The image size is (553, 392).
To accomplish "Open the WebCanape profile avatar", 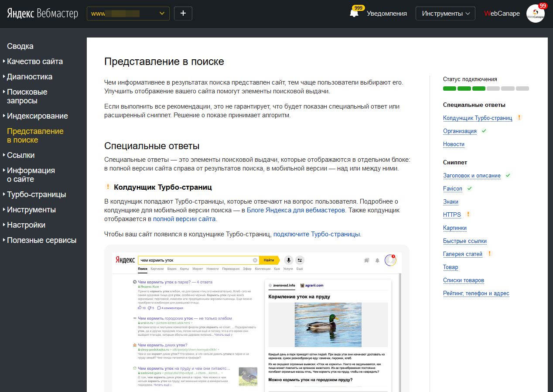I will point(535,14).
